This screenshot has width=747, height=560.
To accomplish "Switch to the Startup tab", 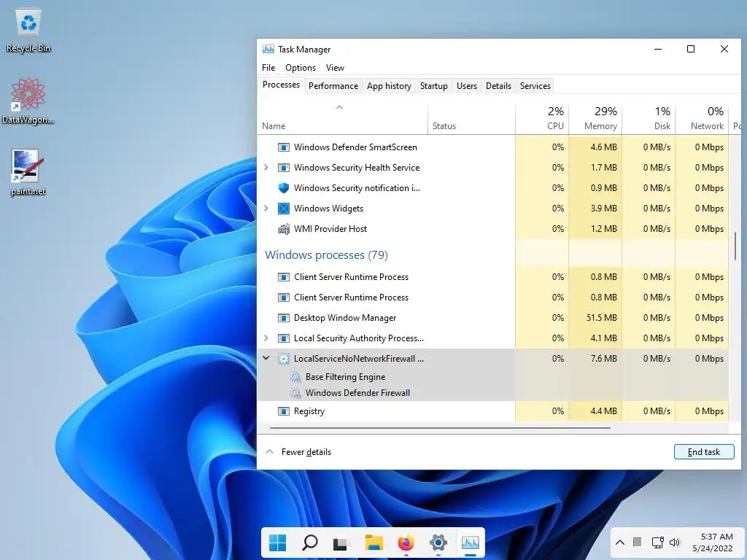I will pos(433,86).
